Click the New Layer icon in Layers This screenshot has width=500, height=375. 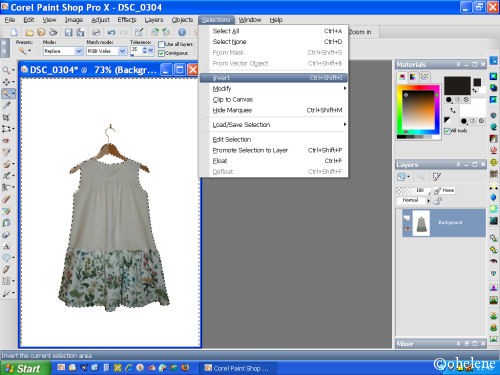pyautogui.click(x=401, y=177)
